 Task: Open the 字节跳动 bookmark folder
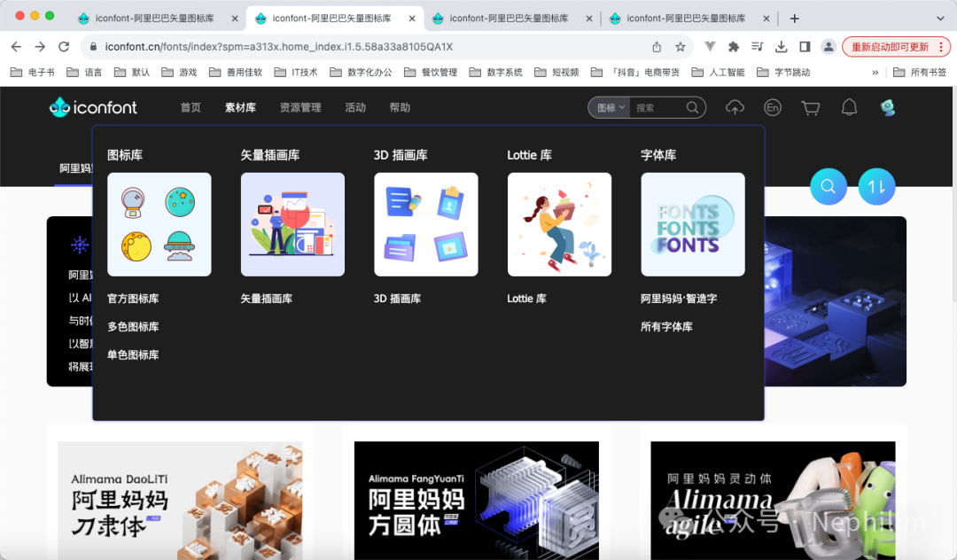[x=783, y=72]
